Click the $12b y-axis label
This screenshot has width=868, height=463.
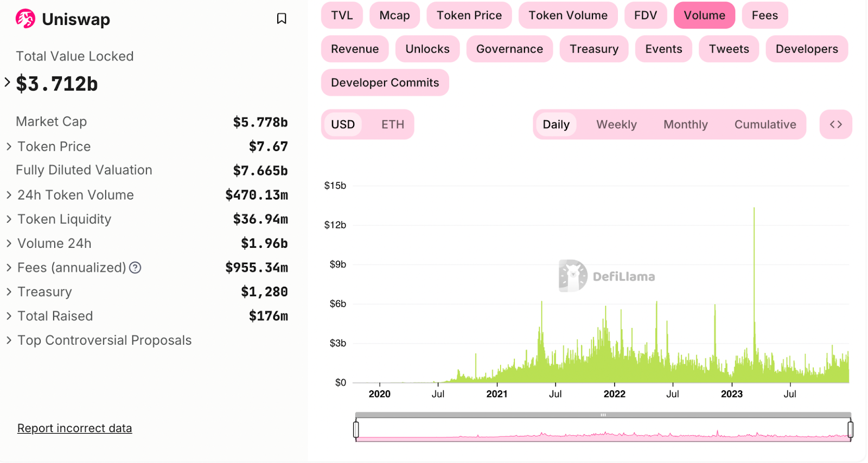tap(335, 225)
